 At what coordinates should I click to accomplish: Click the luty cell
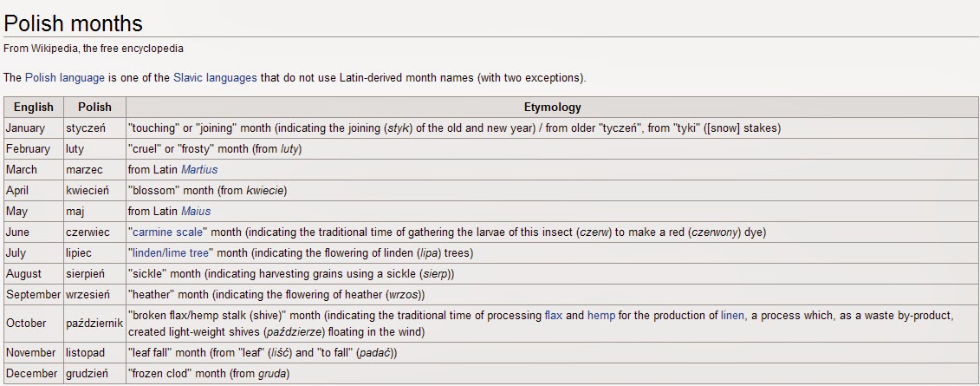[95, 149]
